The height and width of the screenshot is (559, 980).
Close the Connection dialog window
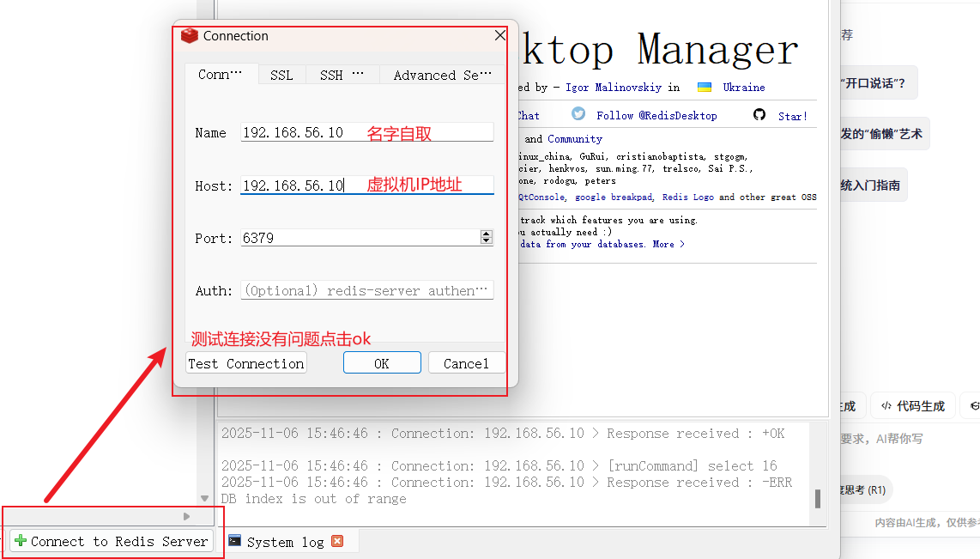500,36
